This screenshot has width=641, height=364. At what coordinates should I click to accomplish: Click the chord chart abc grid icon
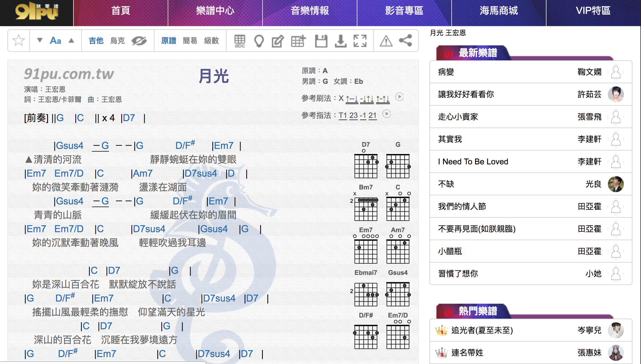pyautogui.click(x=240, y=41)
